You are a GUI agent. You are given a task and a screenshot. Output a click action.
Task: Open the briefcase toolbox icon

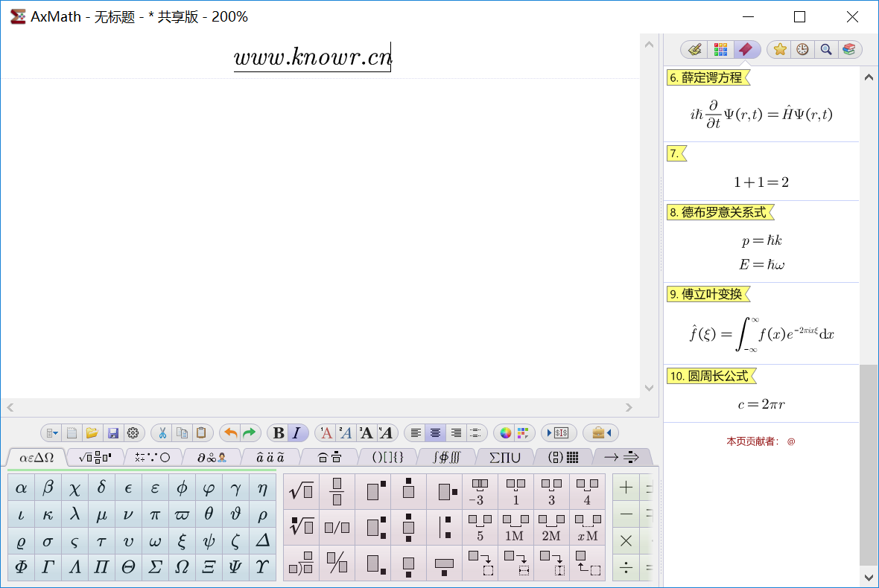[x=601, y=433]
